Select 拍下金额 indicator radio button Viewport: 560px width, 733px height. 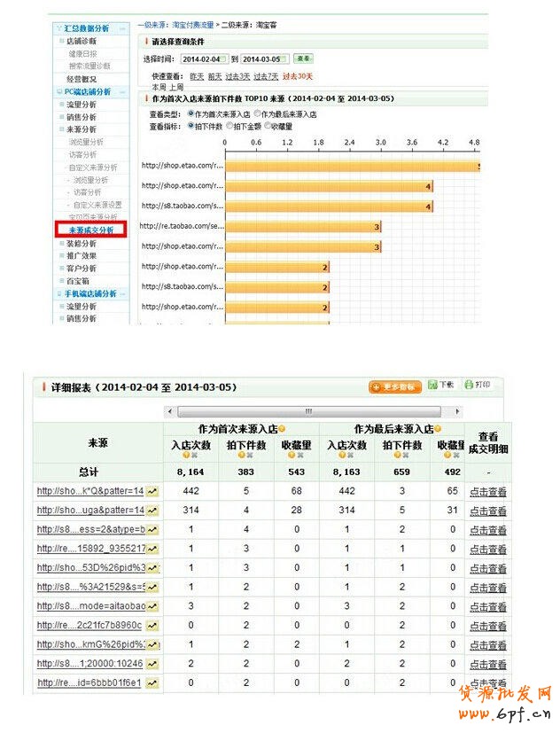[x=229, y=127]
